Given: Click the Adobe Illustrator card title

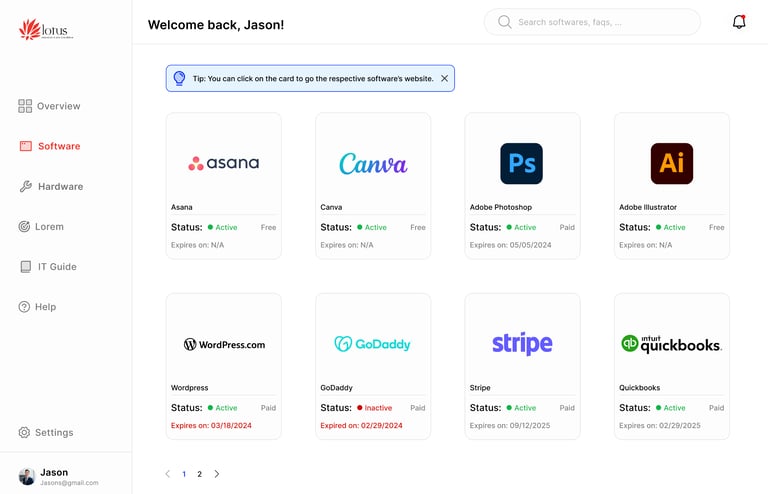Looking at the screenshot, I should pyautogui.click(x=648, y=207).
